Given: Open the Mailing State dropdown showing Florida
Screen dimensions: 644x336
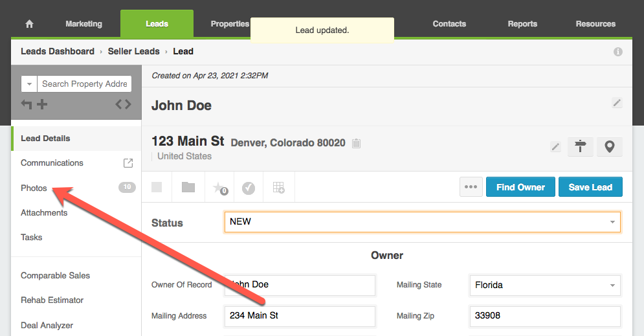Looking at the screenshot, I should click(544, 285).
